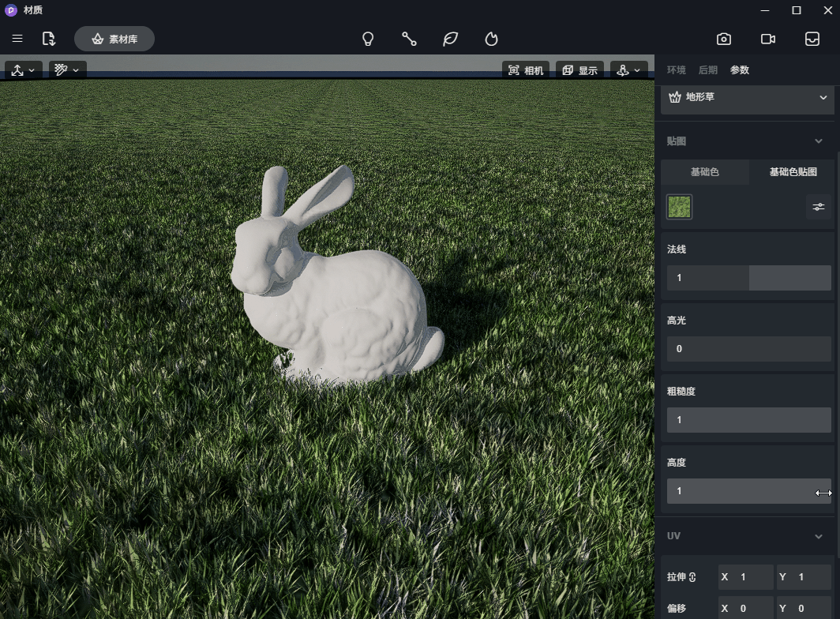Open the hamburger main menu
Image resolution: width=840 pixels, height=619 pixels.
point(17,39)
